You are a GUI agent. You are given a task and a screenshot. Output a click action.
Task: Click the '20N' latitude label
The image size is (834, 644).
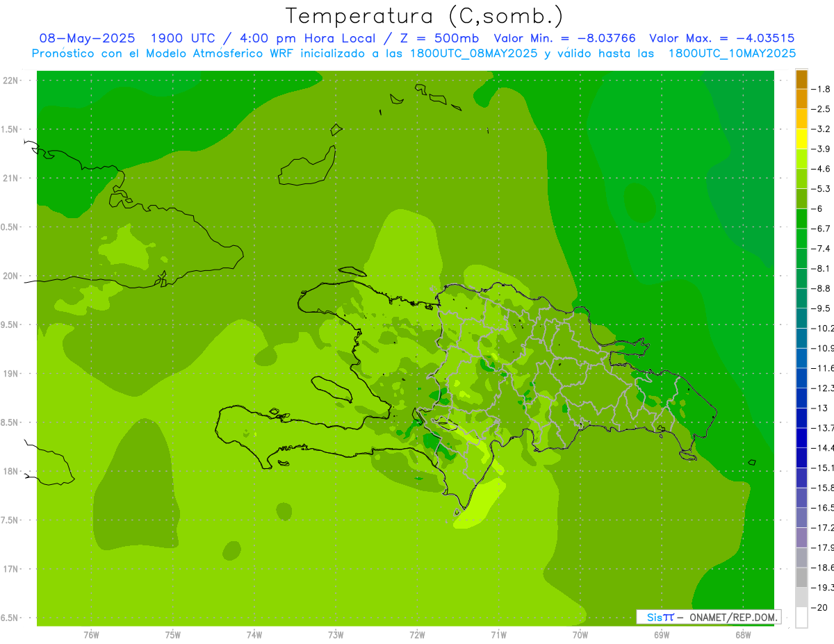[10, 276]
